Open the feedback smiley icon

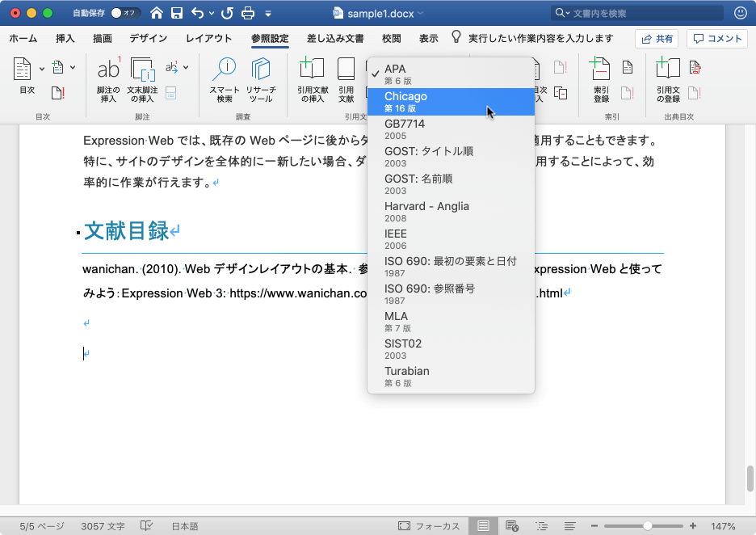pos(741,13)
